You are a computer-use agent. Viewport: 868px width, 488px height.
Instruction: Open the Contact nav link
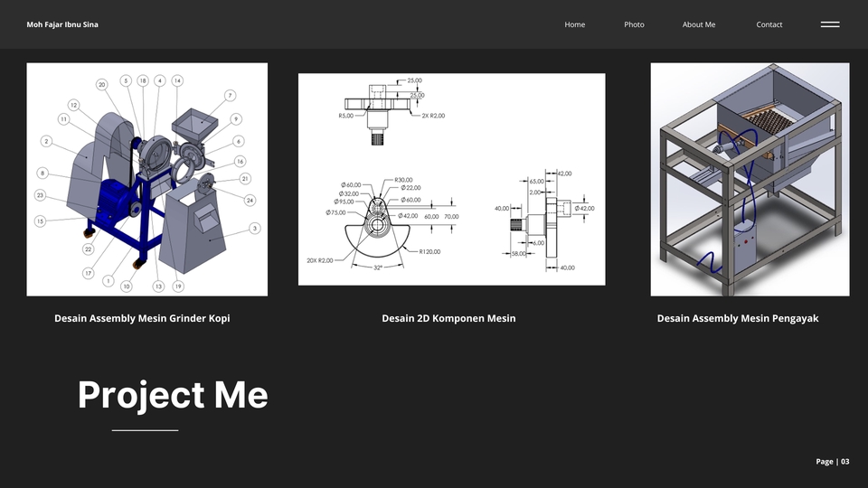click(x=769, y=24)
